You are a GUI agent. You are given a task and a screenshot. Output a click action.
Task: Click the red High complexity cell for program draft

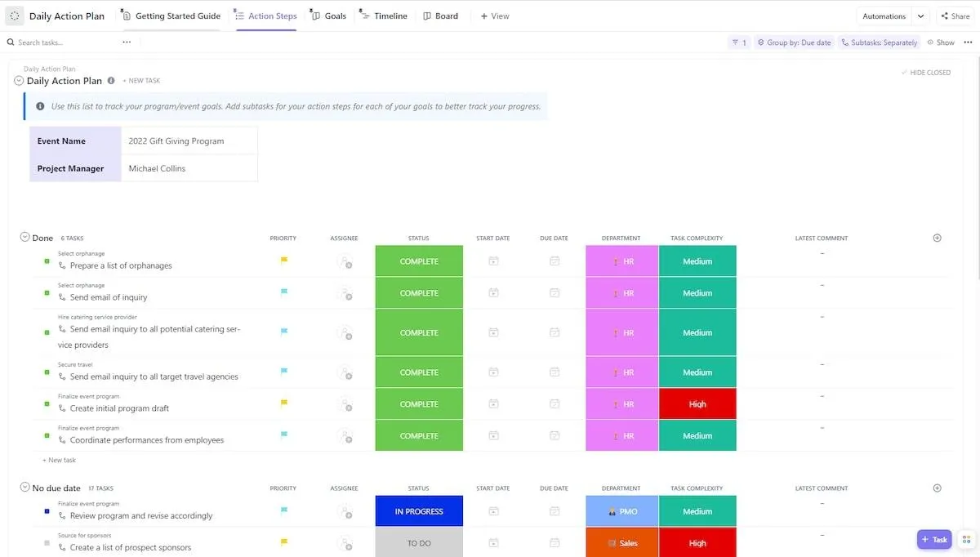click(697, 404)
